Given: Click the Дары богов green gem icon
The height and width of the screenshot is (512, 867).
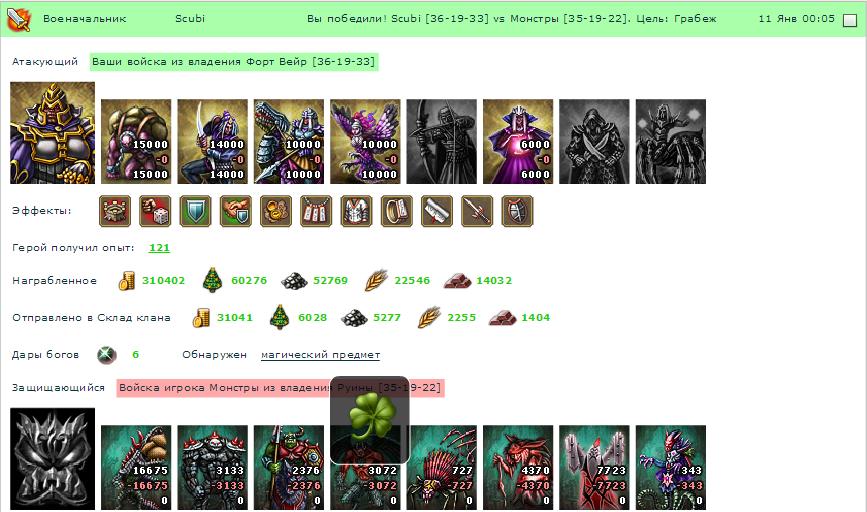Looking at the screenshot, I should [107, 354].
